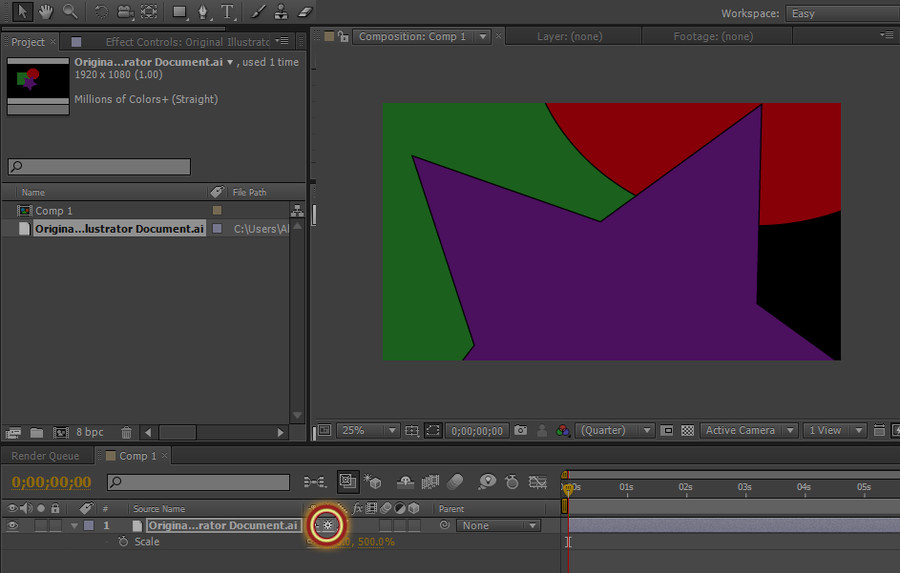Image resolution: width=900 pixels, height=573 pixels.
Task: Take a snapshot with the camera icon
Action: point(520,430)
